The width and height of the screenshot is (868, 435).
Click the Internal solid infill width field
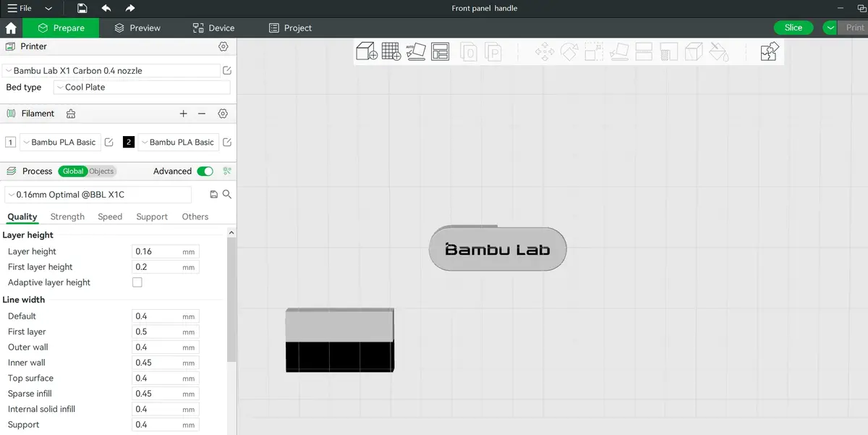click(166, 410)
